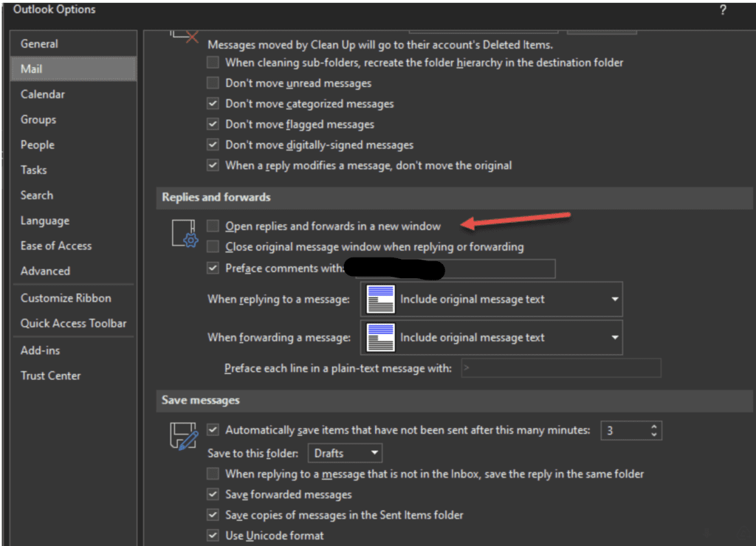Toggle the Use Unicode format checkbox
Image resolution: width=756 pixels, height=546 pixels.
coord(213,535)
